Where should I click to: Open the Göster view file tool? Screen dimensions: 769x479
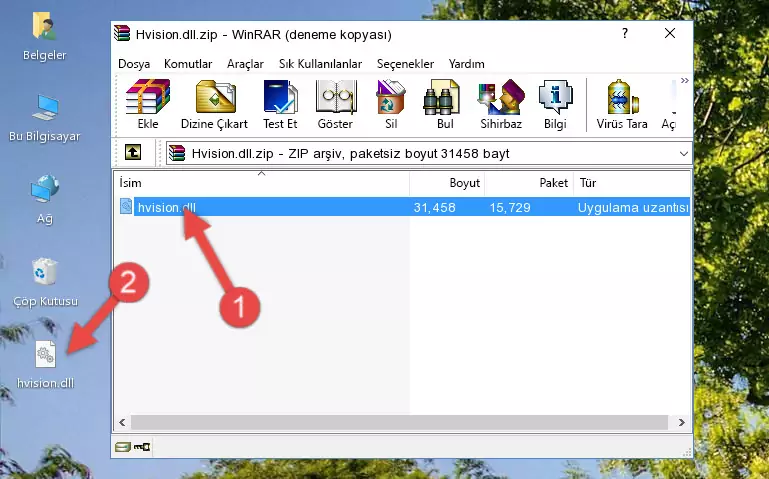tap(335, 104)
